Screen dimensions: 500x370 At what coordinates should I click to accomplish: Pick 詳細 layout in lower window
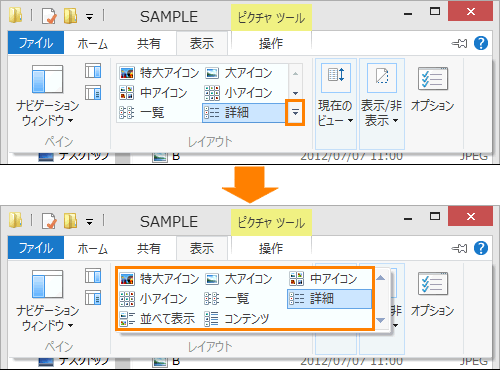[x=329, y=299]
